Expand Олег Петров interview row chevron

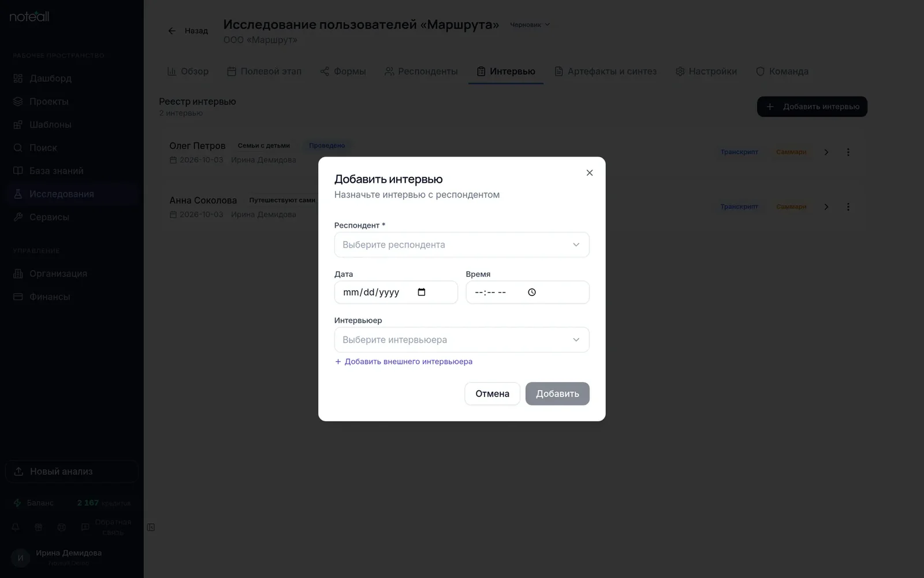(826, 152)
